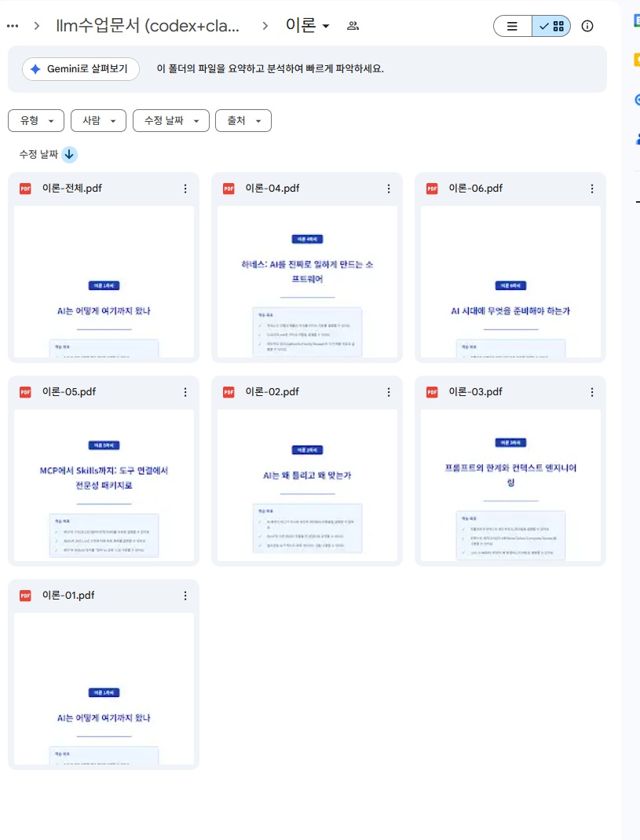Select the 이론-06.pdf thumbnail preview
Image resolution: width=640 pixels, height=840 pixels.
(x=510, y=282)
